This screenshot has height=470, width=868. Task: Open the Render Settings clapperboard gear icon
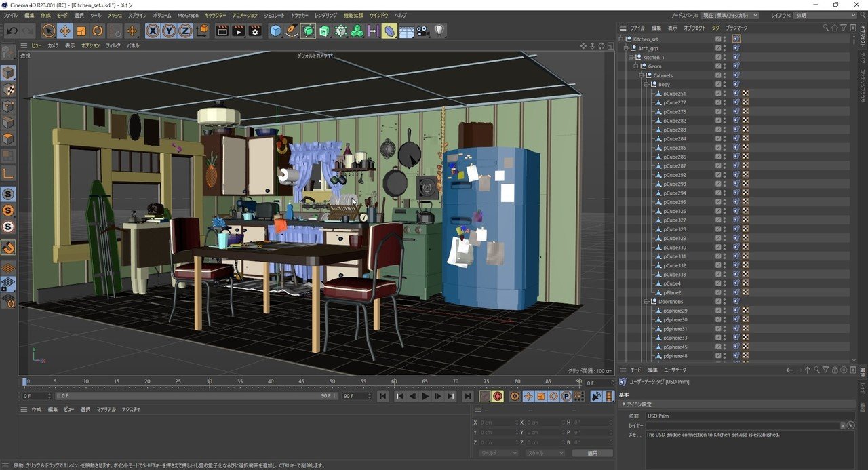pos(255,31)
